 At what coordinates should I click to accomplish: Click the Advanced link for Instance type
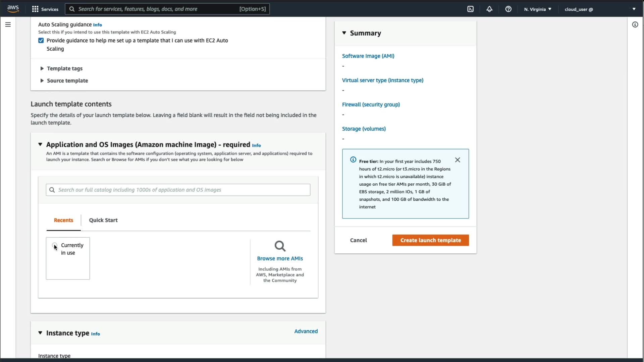coord(306,331)
